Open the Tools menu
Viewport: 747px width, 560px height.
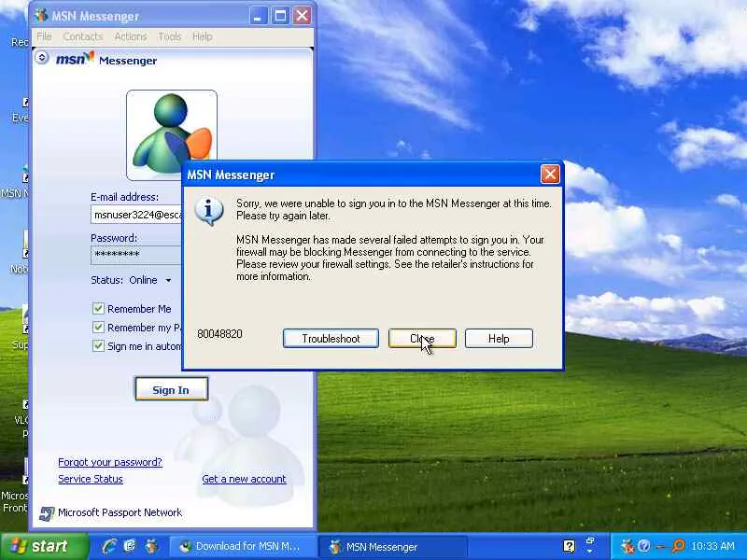(170, 36)
